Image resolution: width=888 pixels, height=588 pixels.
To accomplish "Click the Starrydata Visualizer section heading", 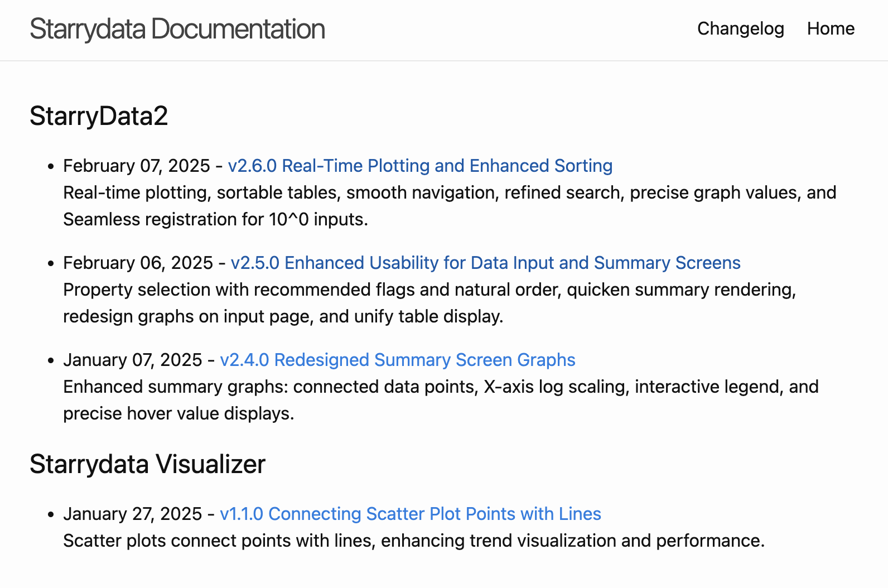I will 147,464.
